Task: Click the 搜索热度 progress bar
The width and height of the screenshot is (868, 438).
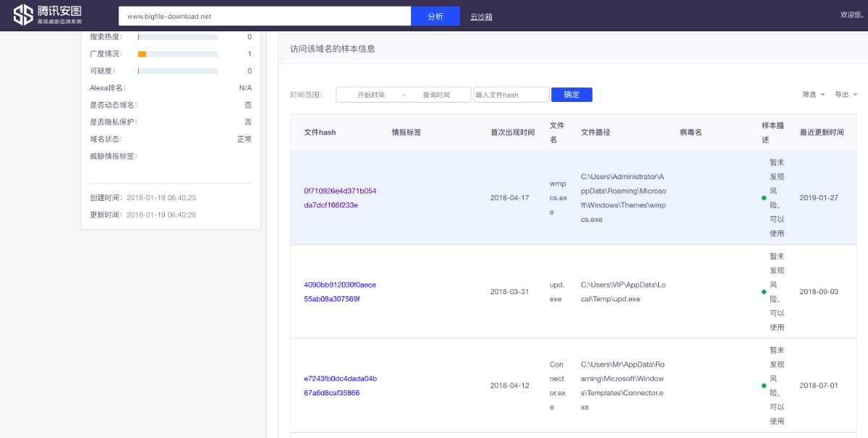Action: [178, 37]
